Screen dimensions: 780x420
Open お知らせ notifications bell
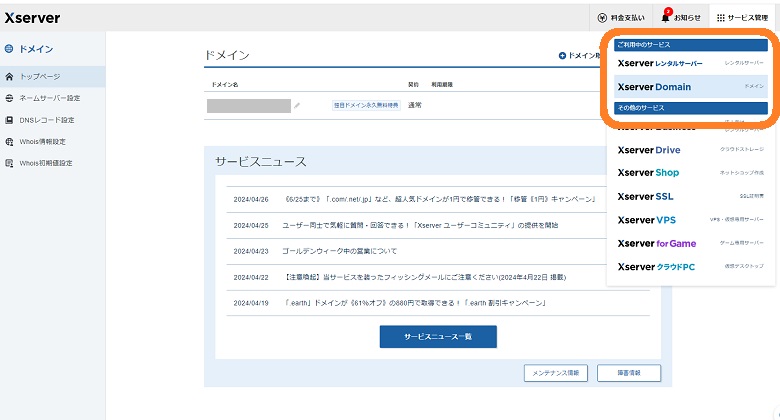click(681, 18)
